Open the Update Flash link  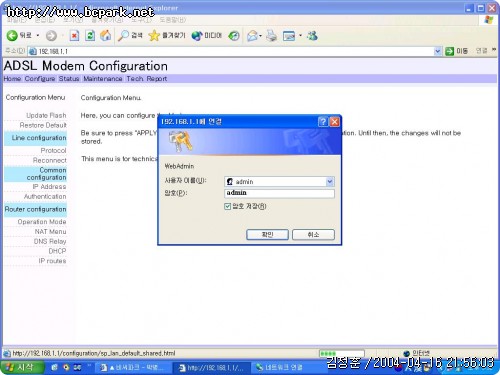point(46,115)
